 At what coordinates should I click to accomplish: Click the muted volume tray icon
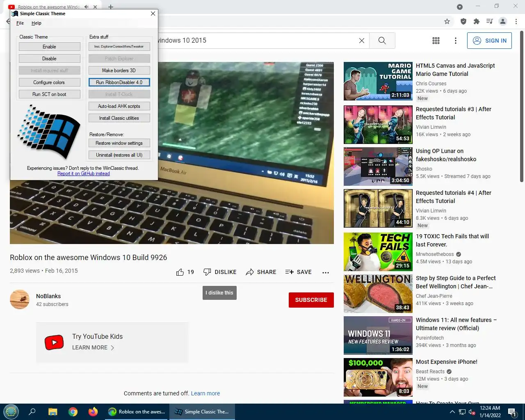point(472,412)
